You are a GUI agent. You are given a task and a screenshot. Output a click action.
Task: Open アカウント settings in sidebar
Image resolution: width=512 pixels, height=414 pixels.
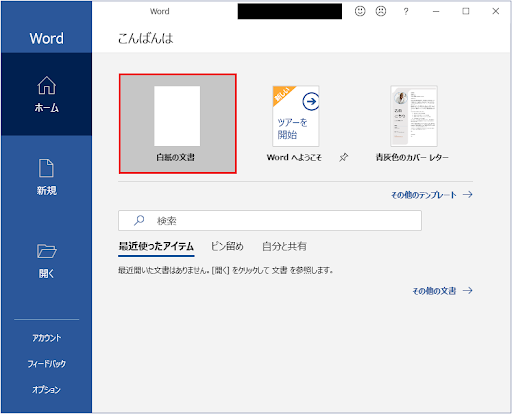47,338
